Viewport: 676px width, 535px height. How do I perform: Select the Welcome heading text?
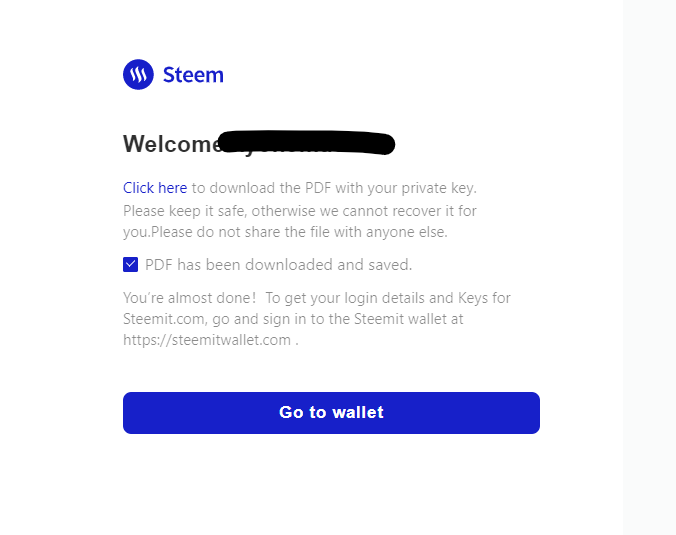(x=168, y=144)
